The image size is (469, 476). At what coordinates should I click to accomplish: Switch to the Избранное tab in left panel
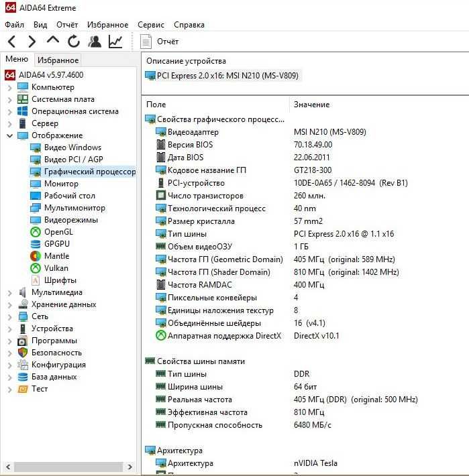[x=58, y=60]
